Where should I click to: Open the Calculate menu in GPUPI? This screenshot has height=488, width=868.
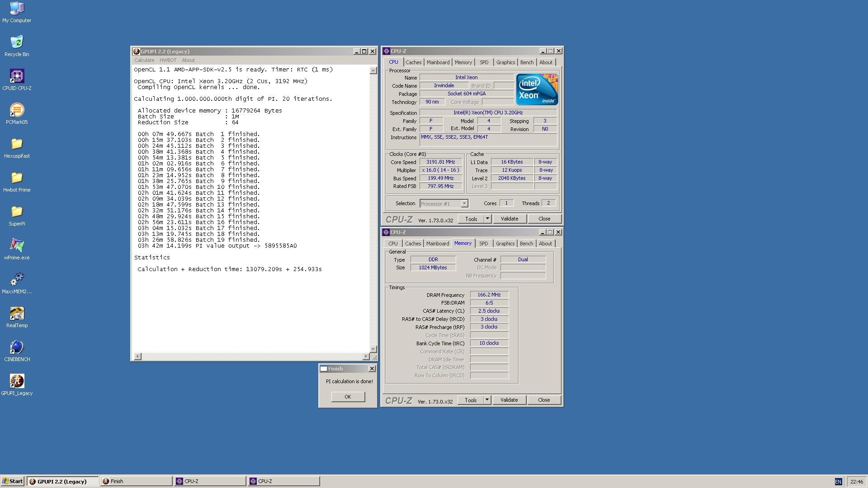144,60
